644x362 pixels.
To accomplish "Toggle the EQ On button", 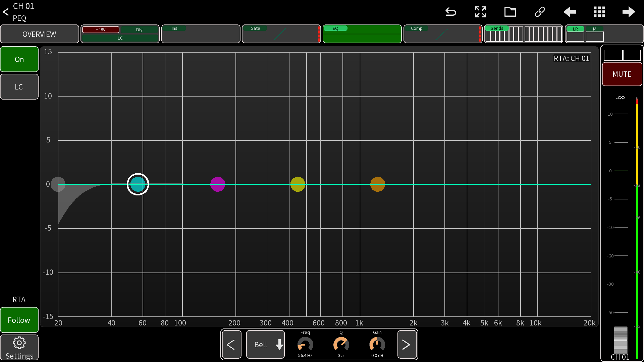I will [x=19, y=59].
